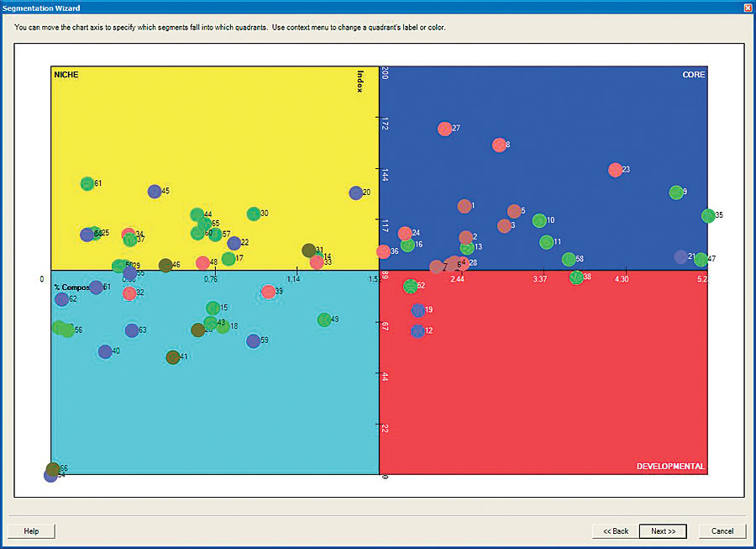Pick the segment 41 olive point
Viewport: 756px width, 549px height.
172,357
